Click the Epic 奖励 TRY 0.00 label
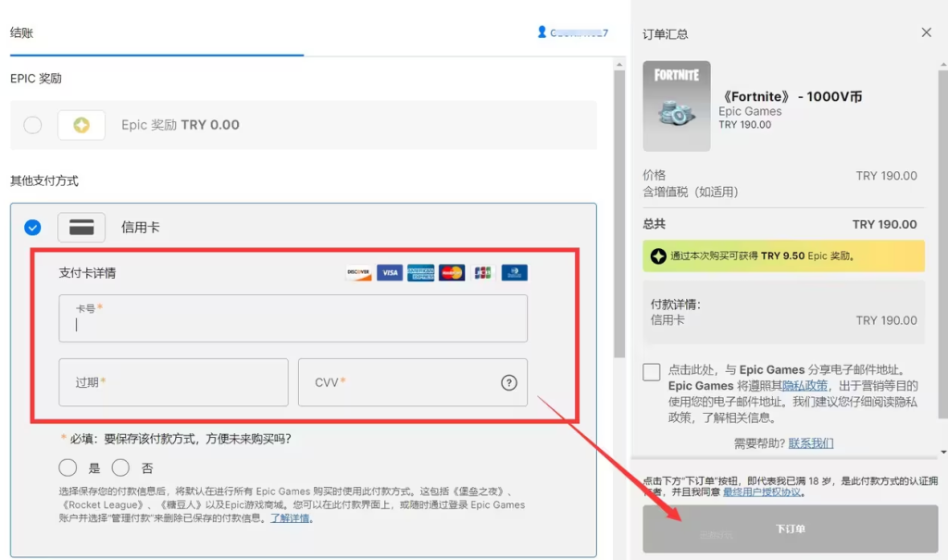 (181, 125)
